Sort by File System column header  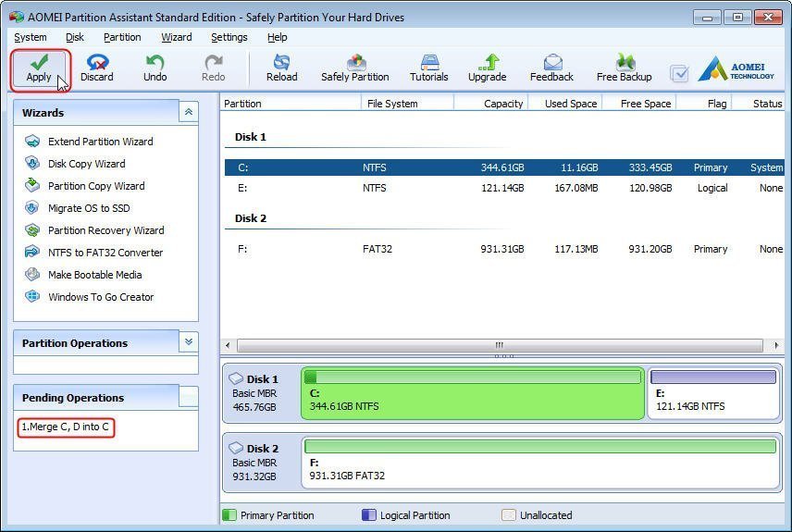click(x=407, y=103)
